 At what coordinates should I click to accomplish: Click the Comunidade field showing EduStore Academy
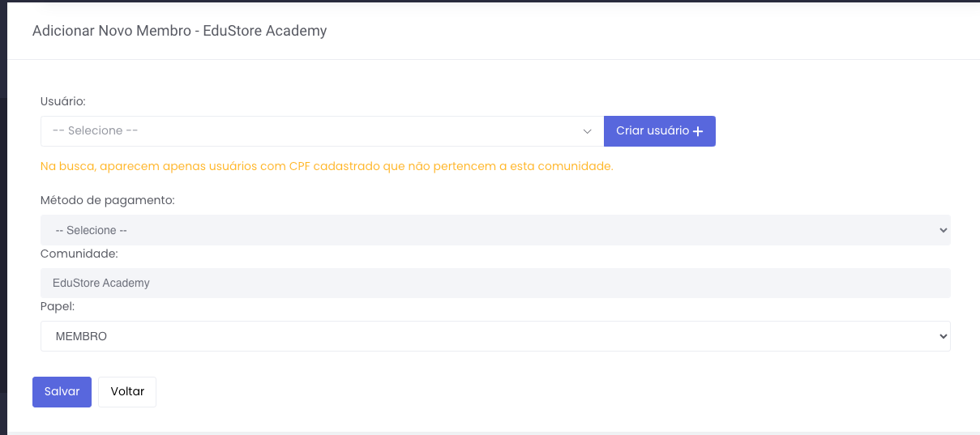pyautogui.click(x=494, y=284)
